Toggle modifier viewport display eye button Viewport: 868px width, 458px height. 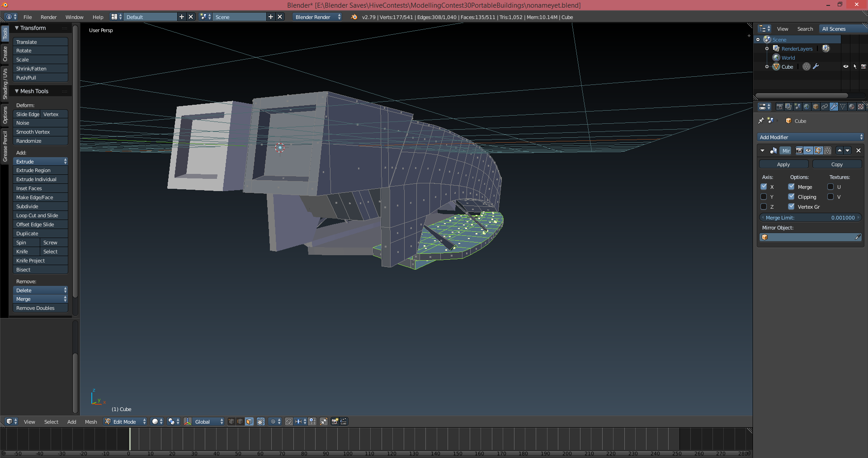pyautogui.click(x=808, y=150)
